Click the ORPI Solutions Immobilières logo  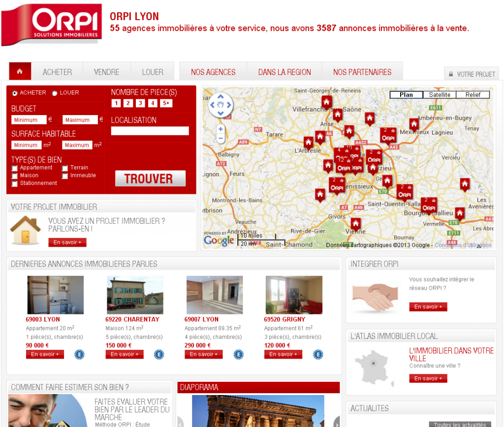pos(52,25)
